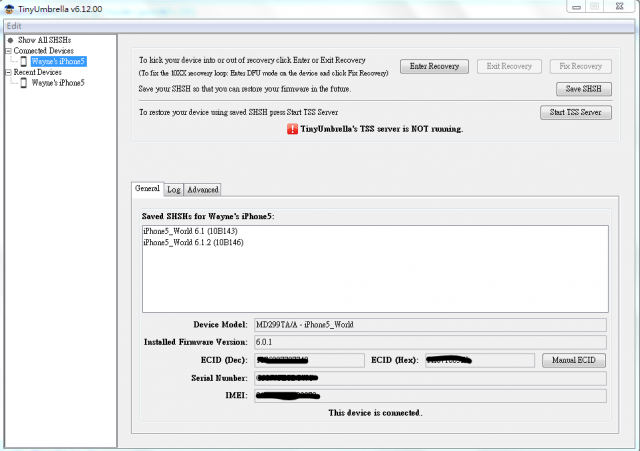Collapse the Recent Devices tree node
Screen dimensions: 640x451
click(x=8, y=72)
